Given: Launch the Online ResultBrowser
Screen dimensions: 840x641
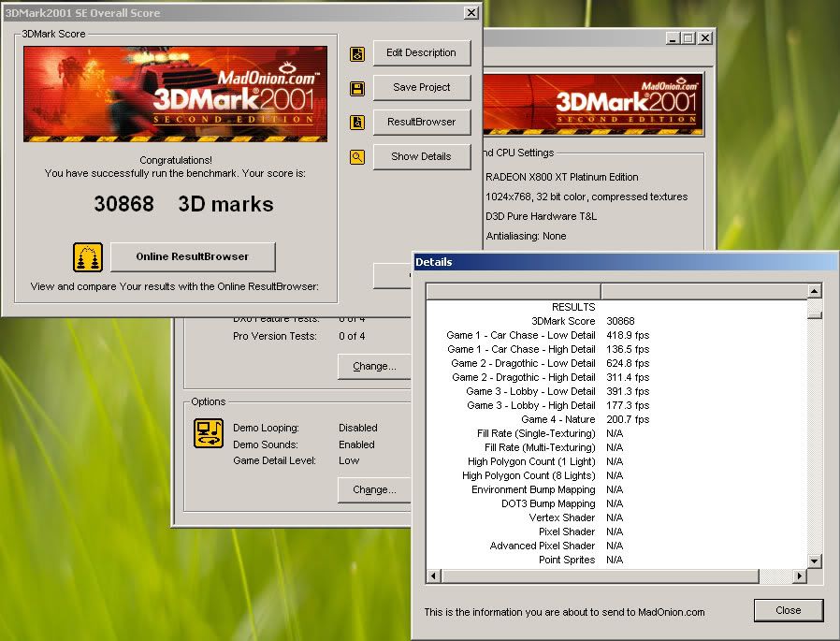Looking at the screenshot, I should click(x=193, y=256).
